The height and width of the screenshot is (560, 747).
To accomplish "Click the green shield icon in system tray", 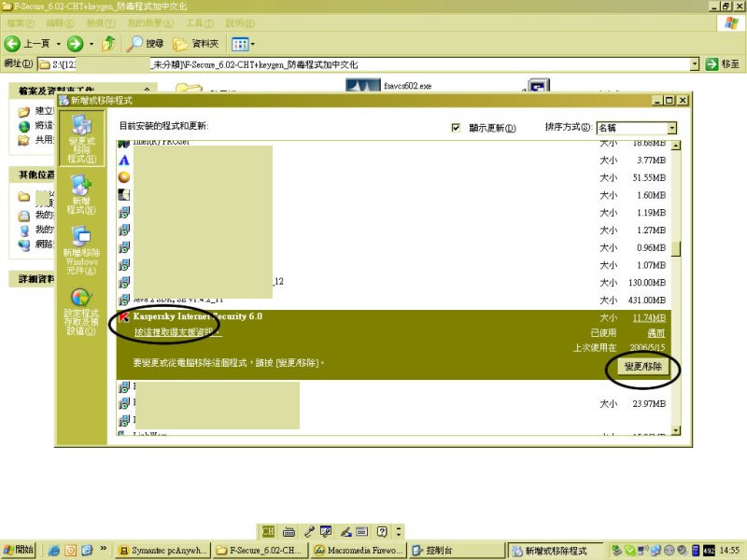I will [629, 551].
